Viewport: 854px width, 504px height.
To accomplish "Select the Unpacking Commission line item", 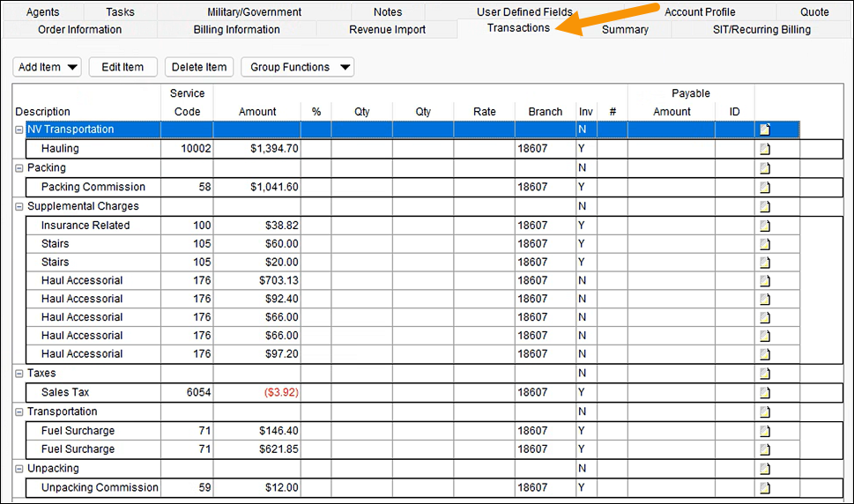I will [x=100, y=487].
